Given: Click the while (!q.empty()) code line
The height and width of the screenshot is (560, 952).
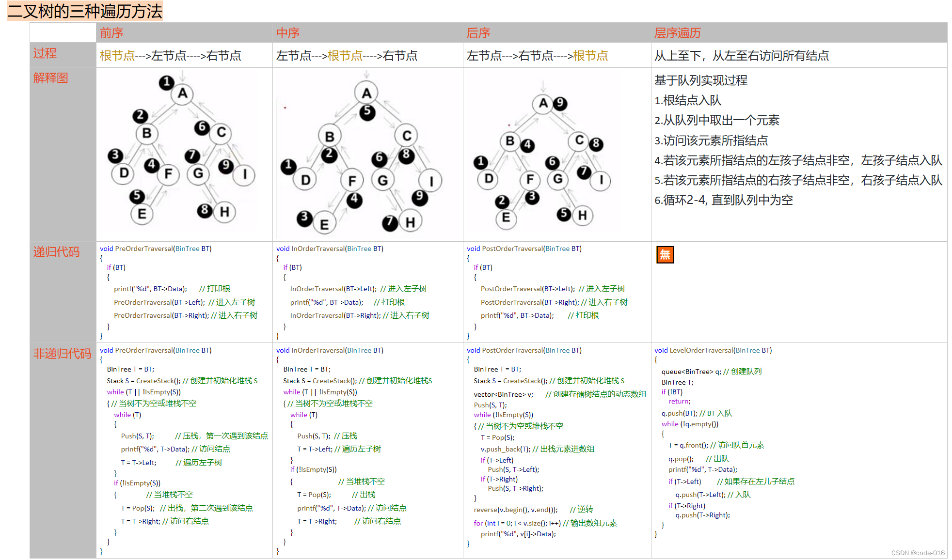Looking at the screenshot, I should 690,424.
